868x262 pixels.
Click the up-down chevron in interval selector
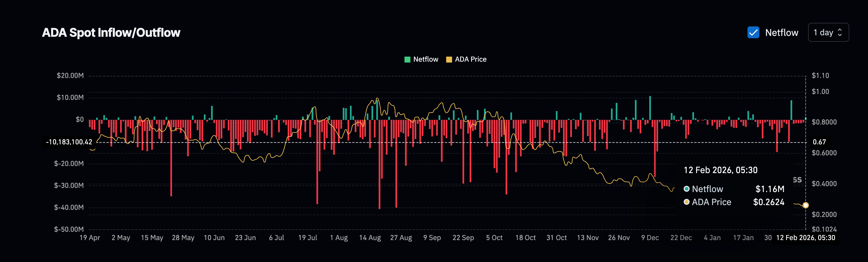pos(840,33)
